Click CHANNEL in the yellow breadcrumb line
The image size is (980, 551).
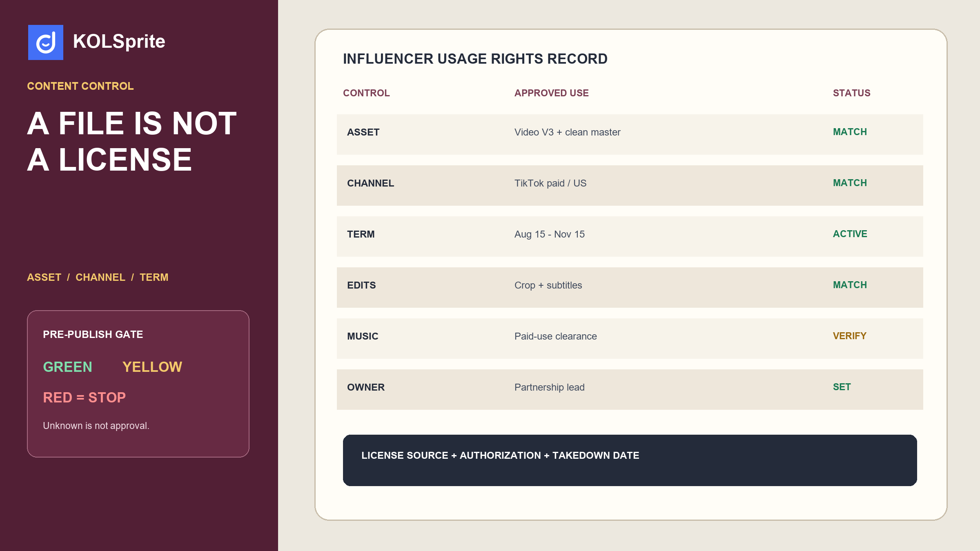100,277
